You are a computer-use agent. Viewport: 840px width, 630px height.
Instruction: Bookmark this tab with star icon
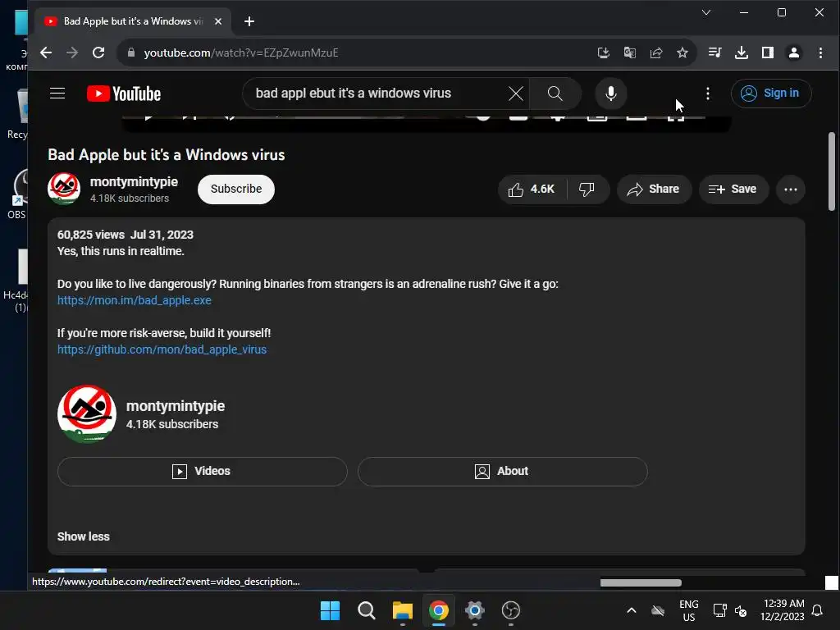coord(682,52)
